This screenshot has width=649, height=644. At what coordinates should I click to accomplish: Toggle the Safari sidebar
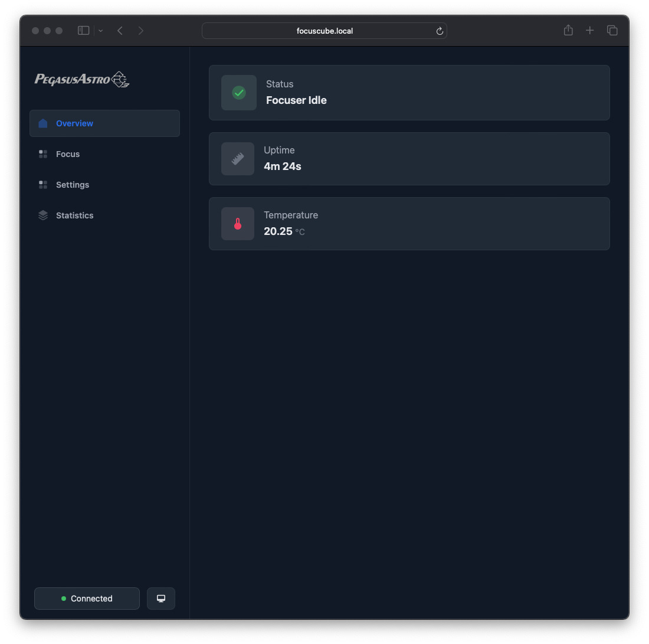point(84,31)
